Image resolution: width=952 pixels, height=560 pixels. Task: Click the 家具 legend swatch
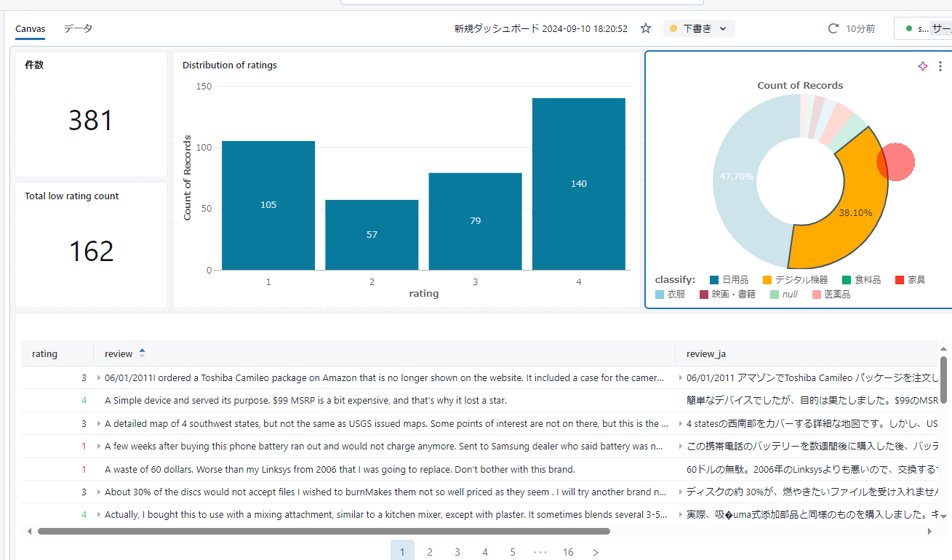pos(900,280)
